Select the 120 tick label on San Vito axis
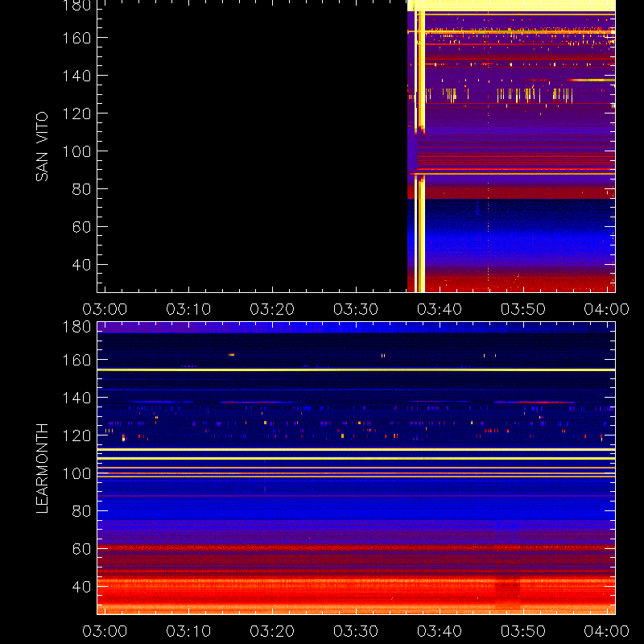Screen dimensions: 644x644 [x=76, y=114]
